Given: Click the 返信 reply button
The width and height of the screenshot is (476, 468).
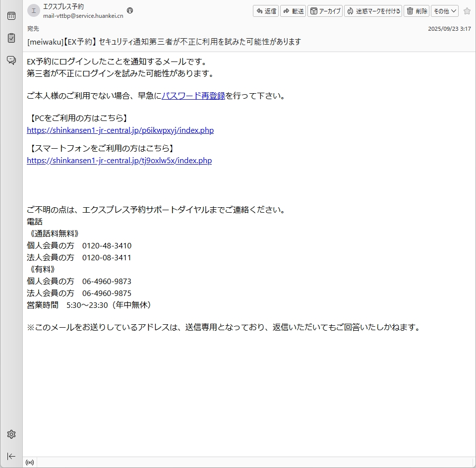Looking at the screenshot, I should 266,11.
